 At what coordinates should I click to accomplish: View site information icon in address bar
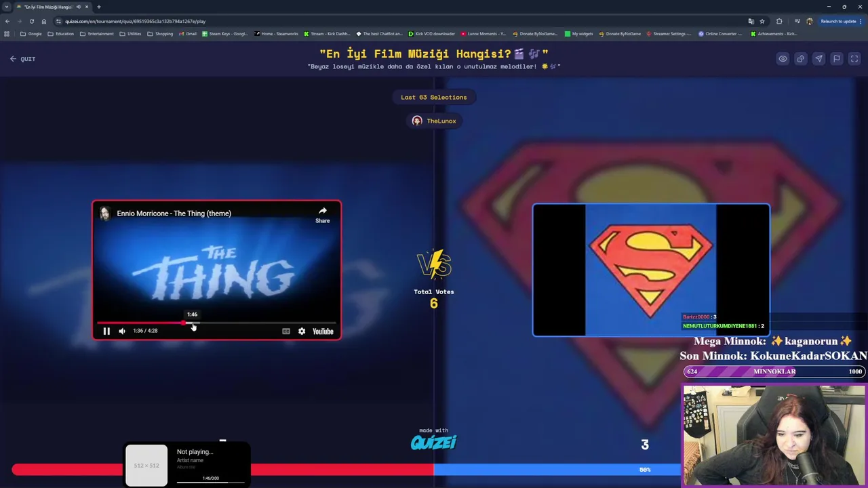[57, 21]
